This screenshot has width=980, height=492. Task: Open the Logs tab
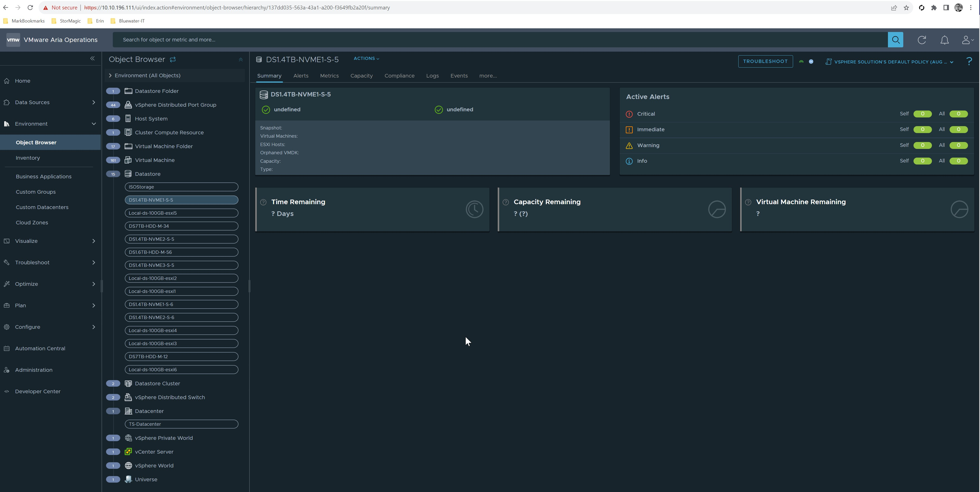(432, 76)
